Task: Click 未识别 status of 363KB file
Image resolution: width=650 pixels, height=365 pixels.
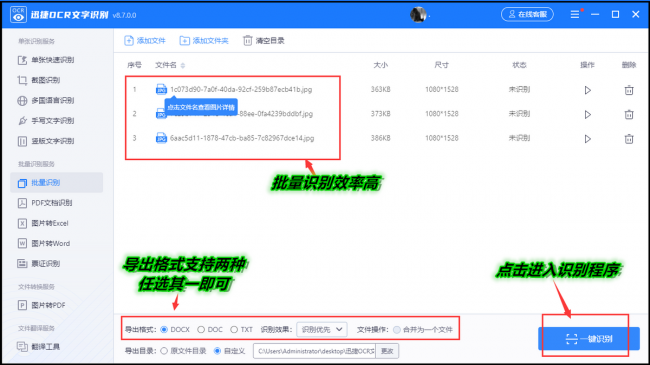Action: [x=519, y=89]
